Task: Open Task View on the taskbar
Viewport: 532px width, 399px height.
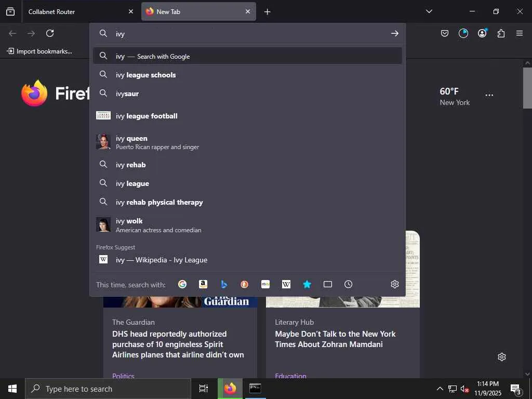Action: [204, 389]
